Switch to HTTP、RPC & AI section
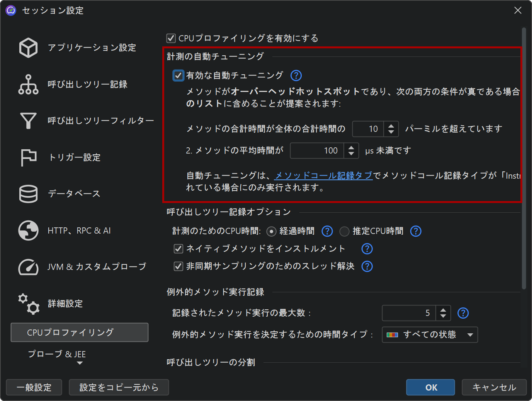532x401 pixels. tap(80, 230)
